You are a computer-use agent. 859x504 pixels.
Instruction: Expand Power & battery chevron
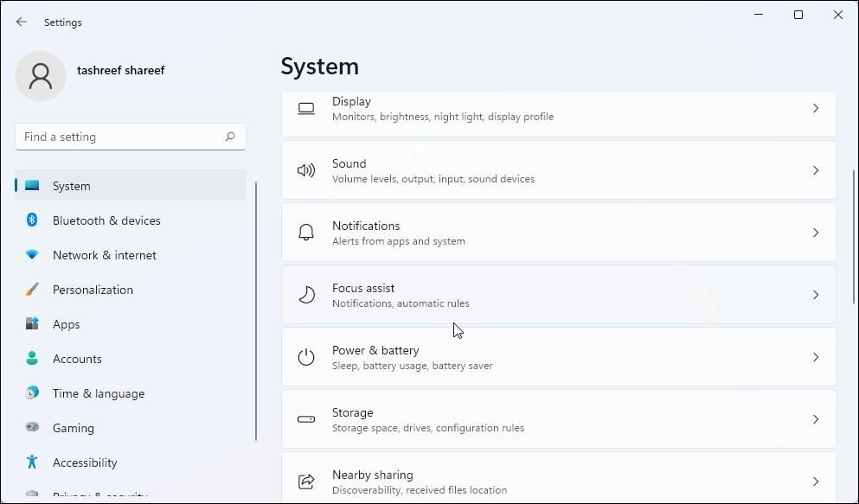(816, 357)
